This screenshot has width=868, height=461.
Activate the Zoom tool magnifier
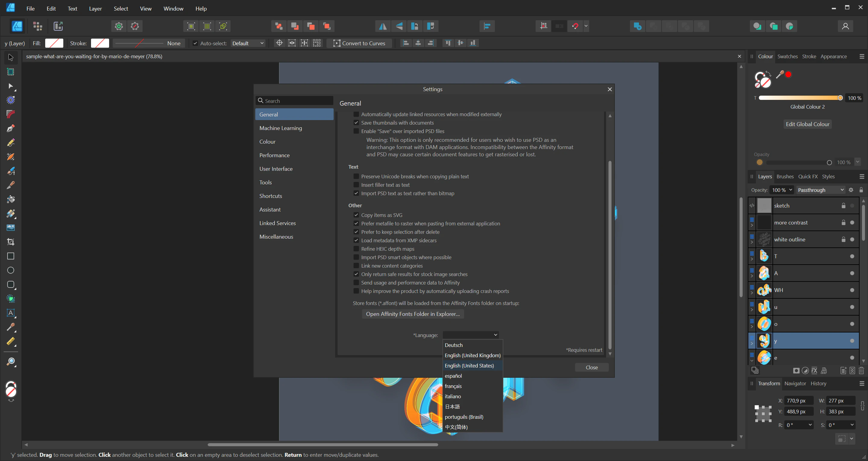coord(11,362)
